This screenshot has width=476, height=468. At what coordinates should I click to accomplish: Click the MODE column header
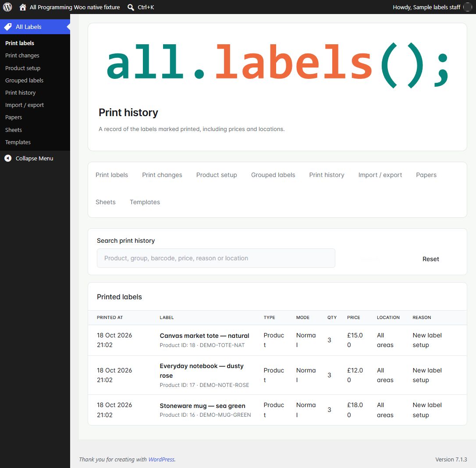303,317
